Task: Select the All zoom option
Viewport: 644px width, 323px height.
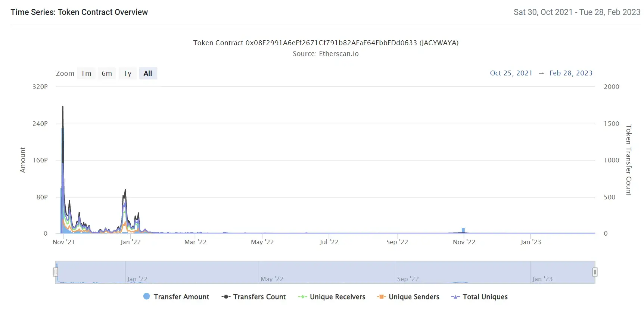Action: click(148, 74)
